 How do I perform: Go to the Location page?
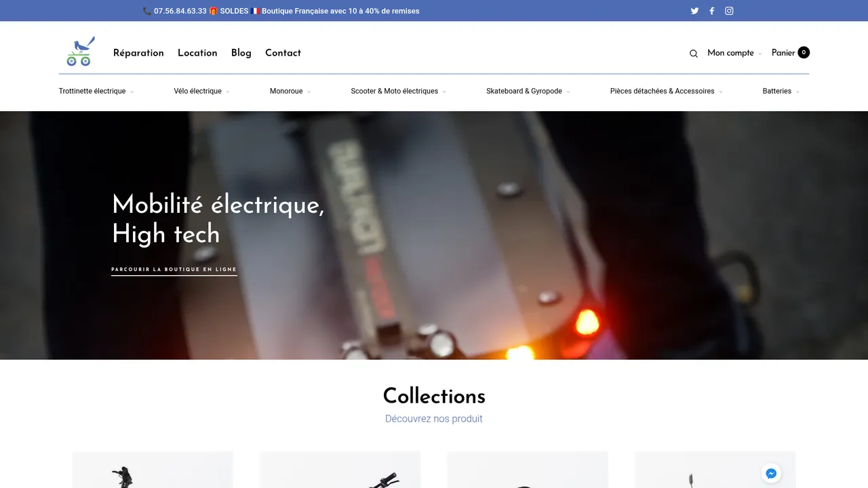point(197,53)
